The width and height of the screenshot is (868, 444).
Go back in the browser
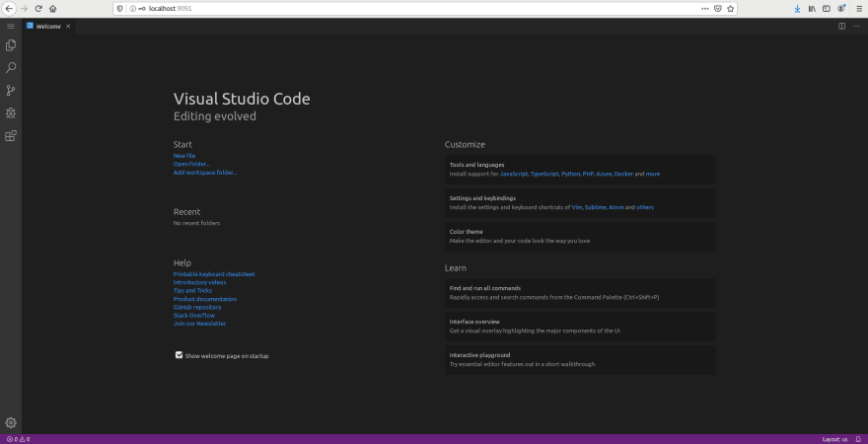point(9,9)
